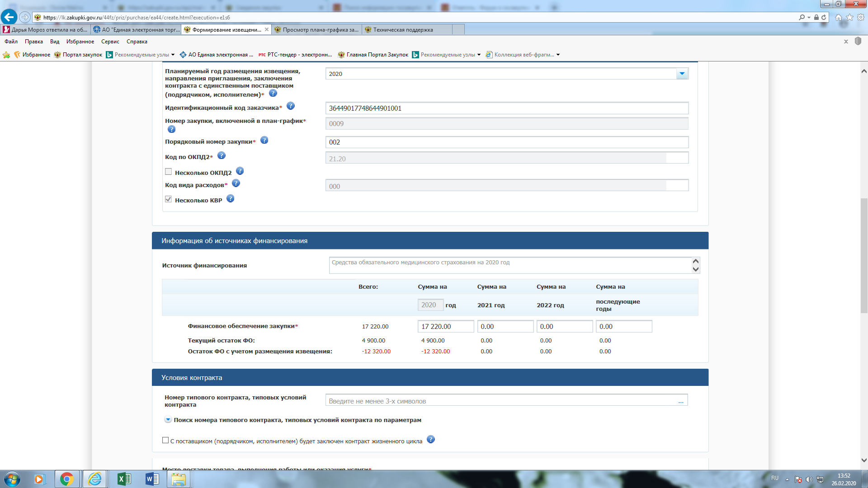
Task: Check the life-cycle contract checkbox
Action: (x=165, y=440)
